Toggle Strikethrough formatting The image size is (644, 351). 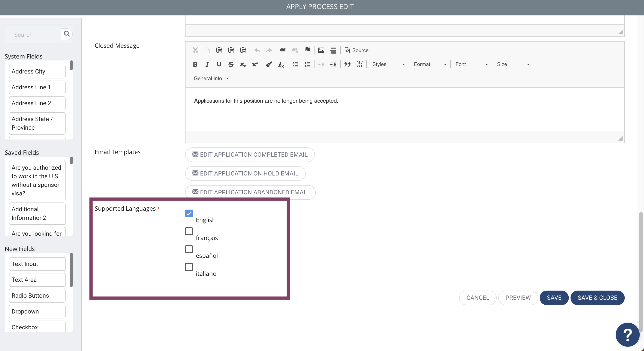coord(231,64)
